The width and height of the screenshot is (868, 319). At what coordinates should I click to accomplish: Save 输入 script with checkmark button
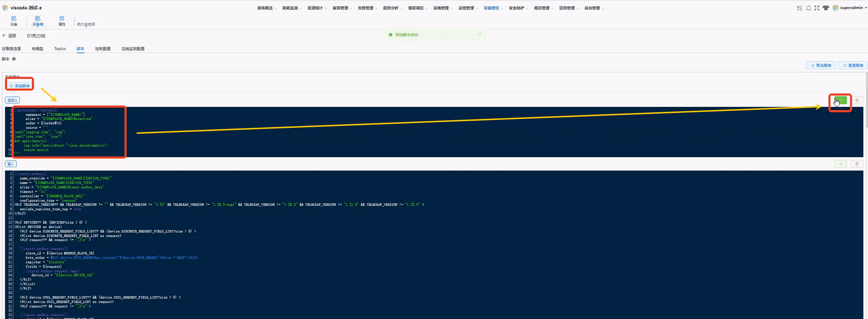click(841, 164)
